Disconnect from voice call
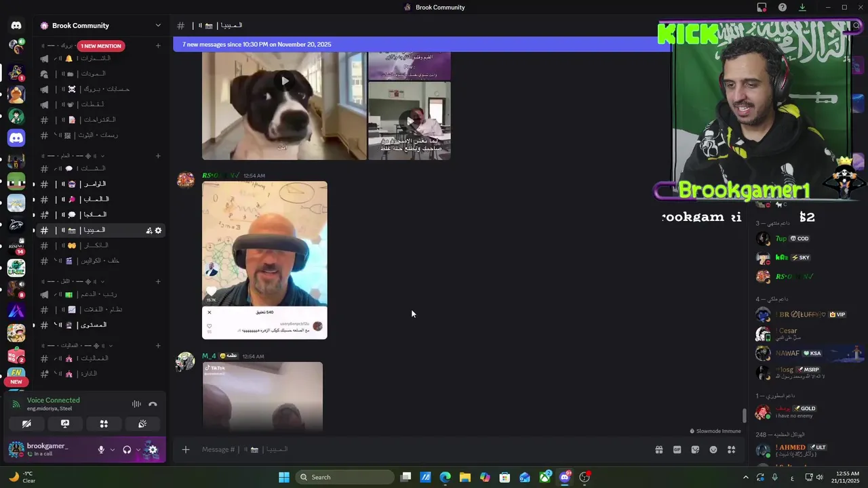868x488 pixels. point(153,404)
